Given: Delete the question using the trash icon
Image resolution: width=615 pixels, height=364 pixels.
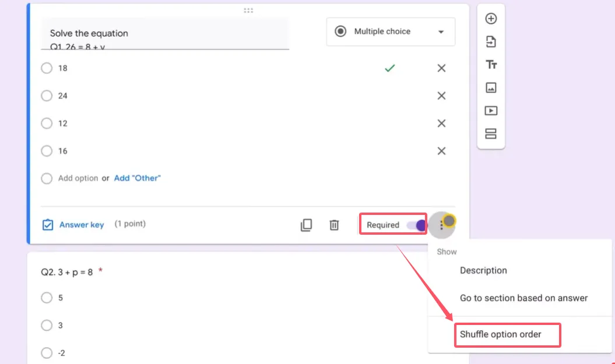Looking at the screenshot, I should 334,225.
